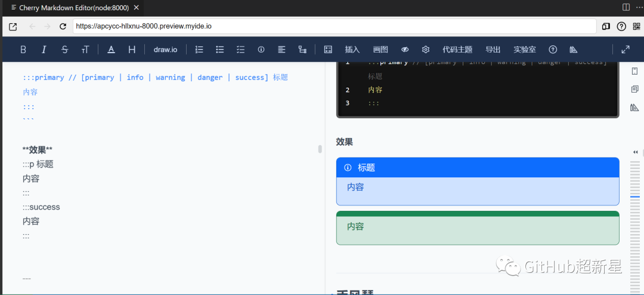This screenshot has height=295, width=644.
Task: Toggle the preview eye icon
Action: point(405,50)
